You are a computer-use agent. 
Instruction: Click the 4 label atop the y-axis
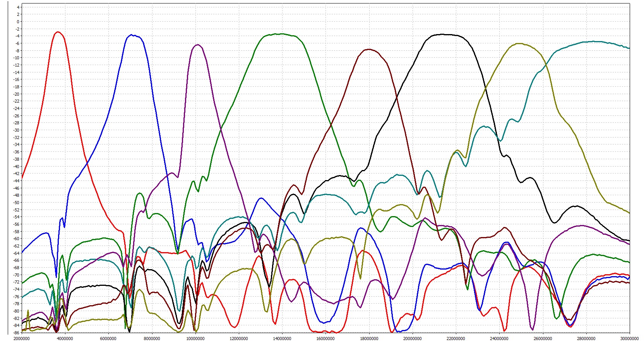(18, 7)
